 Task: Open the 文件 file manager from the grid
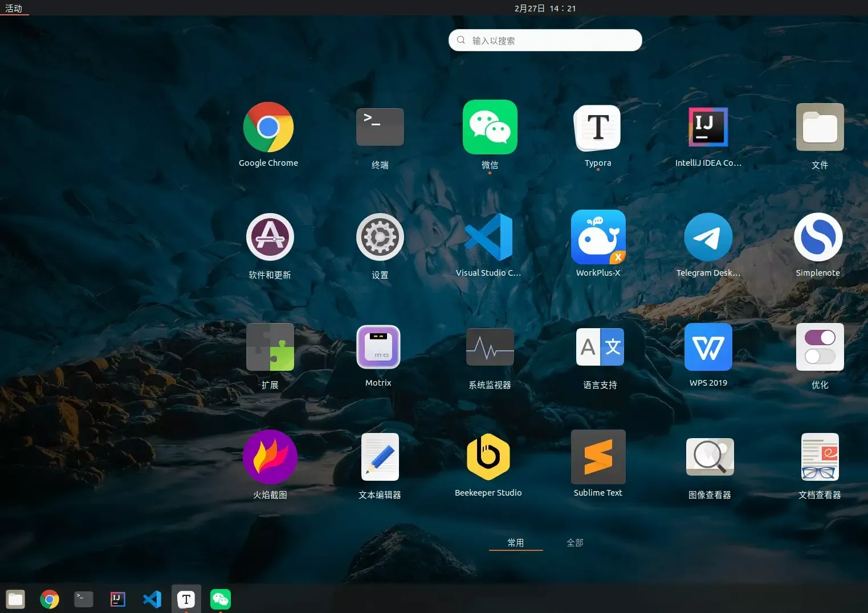820,127
